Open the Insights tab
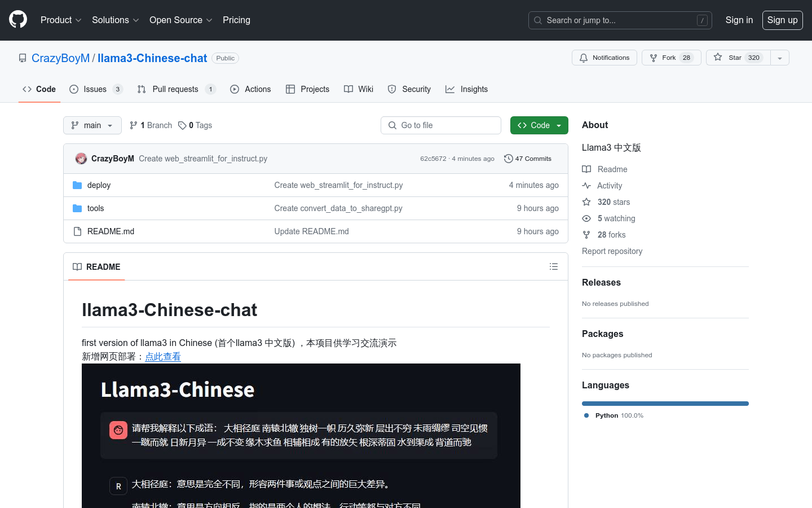The image size is (812, 508). tap(466, 89)
